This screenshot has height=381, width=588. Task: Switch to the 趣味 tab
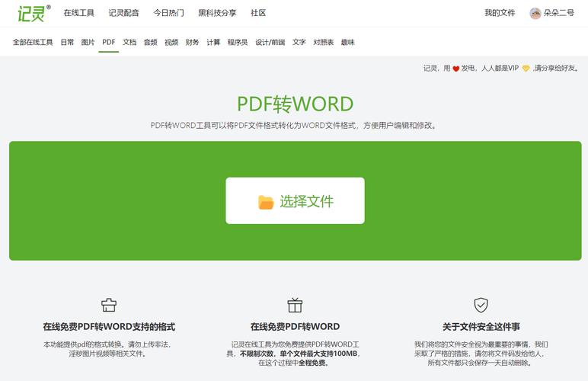[x=347, y=42]
